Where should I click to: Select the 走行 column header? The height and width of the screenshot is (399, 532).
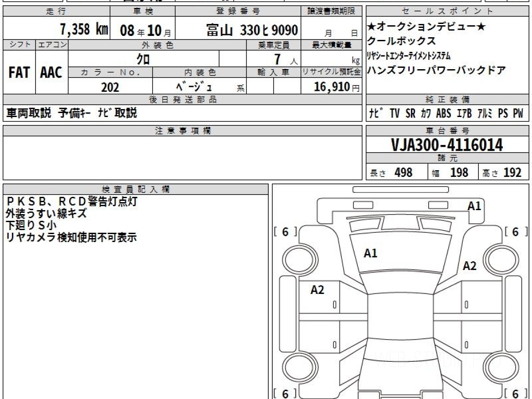pos(56,12)
